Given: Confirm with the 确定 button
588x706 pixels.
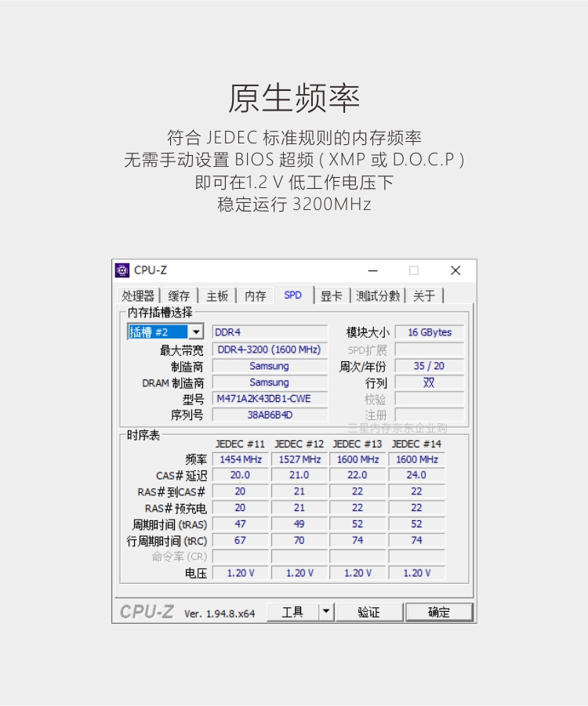Looking at the screenshot, I should coord(439,612).
